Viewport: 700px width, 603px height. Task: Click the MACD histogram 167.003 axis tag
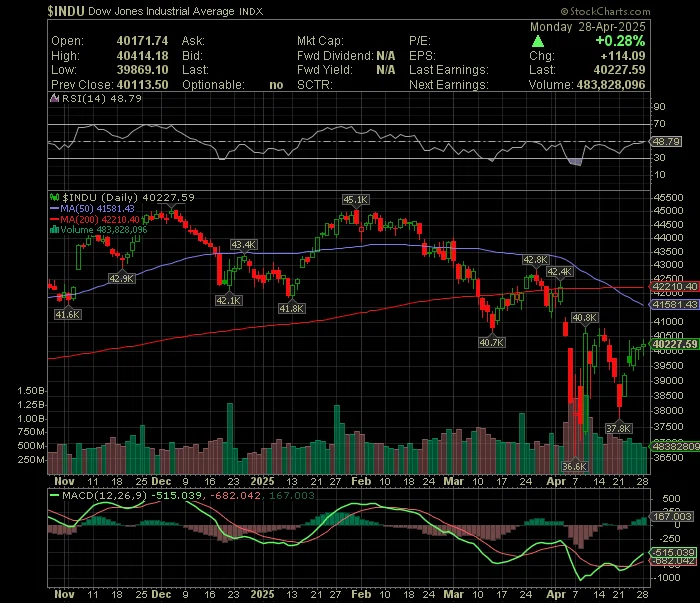coord(672,516)
